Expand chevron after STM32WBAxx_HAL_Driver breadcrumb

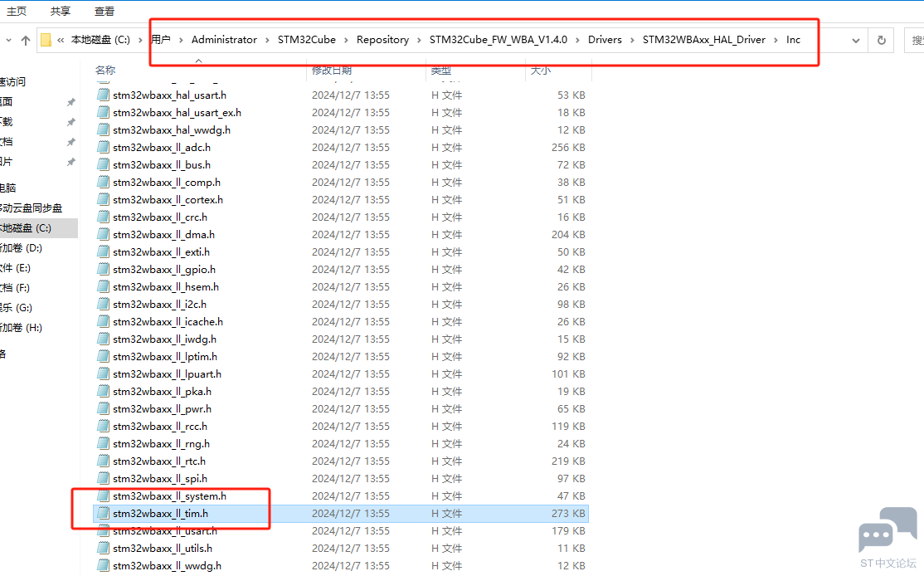pyautogui.click(x=776, y=40)
